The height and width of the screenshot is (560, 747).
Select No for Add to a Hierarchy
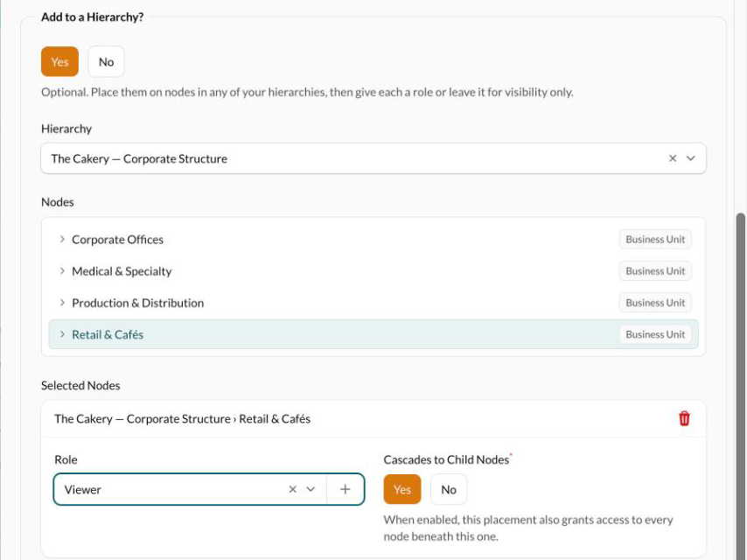click(106, 61)
